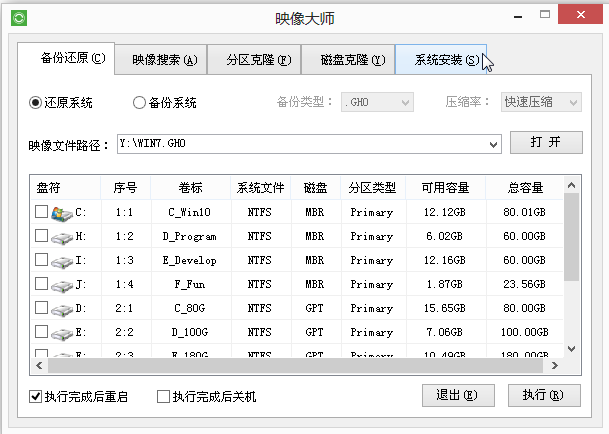
Task: Switch to the 映像搜索 tab
Action: 164,59
